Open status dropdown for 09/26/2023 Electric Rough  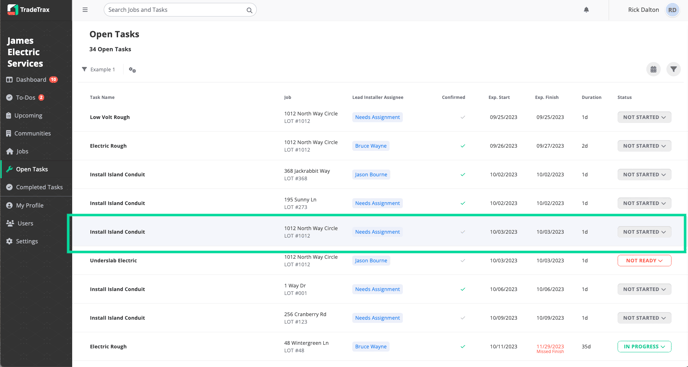pos(644,146)
